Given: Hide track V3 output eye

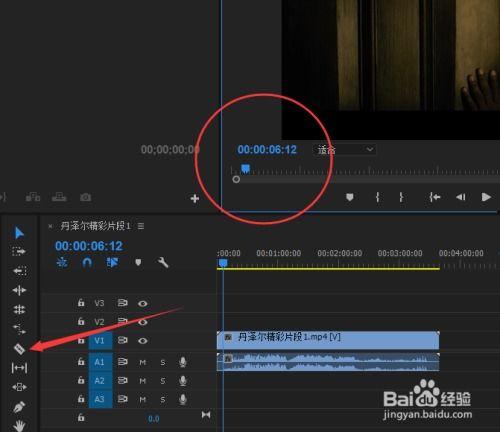Looking at the screenshot, I should (143, 303).
